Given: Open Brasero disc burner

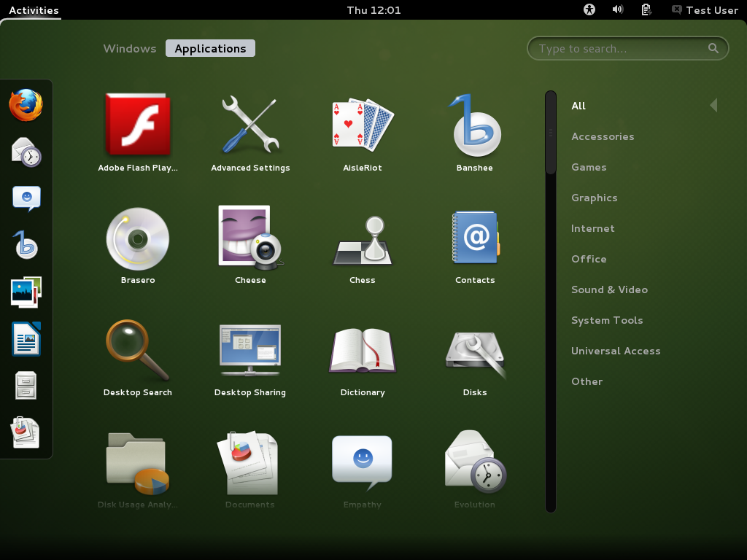Looking at the screenshot, I should click(x=137, y=238).
